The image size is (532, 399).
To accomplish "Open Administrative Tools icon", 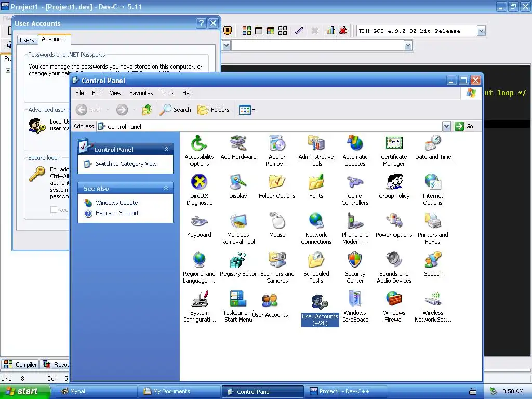I will click(x=316, y=151).
